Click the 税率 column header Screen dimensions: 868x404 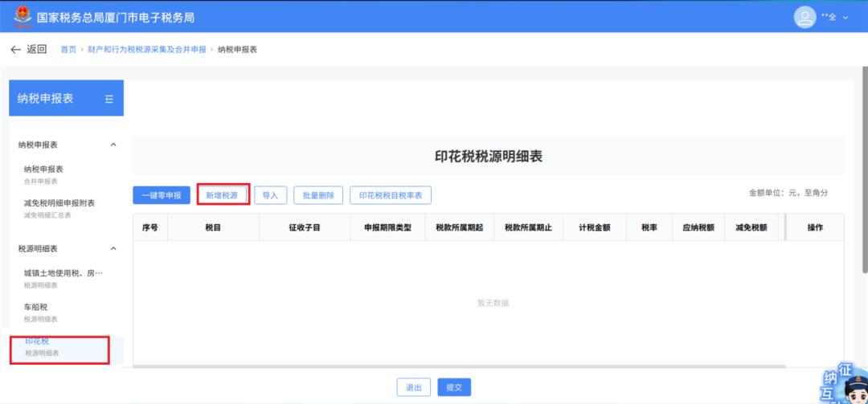tap(649, 227)
